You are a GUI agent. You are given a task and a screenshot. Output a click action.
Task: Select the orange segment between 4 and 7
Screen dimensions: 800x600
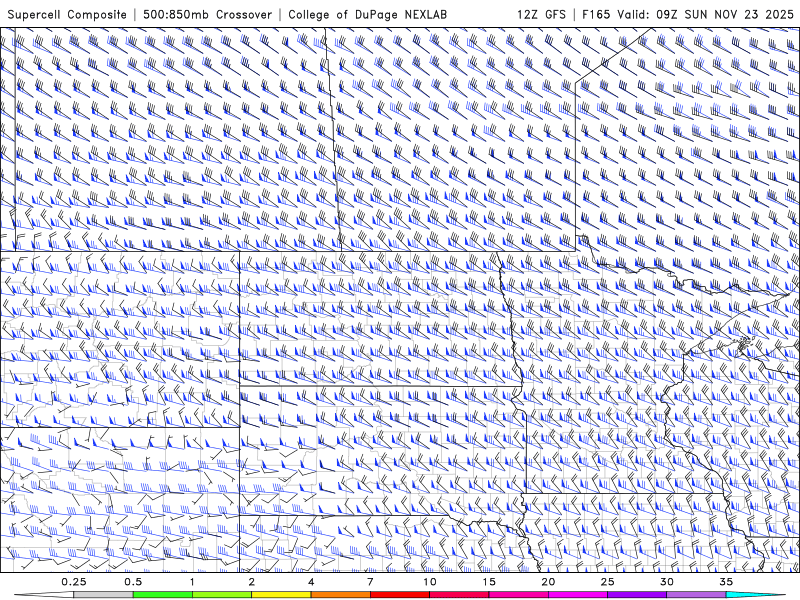(340, 595)
